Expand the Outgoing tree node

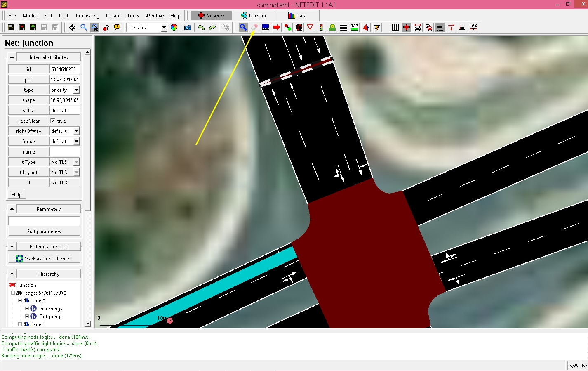[x=27, y=316]
